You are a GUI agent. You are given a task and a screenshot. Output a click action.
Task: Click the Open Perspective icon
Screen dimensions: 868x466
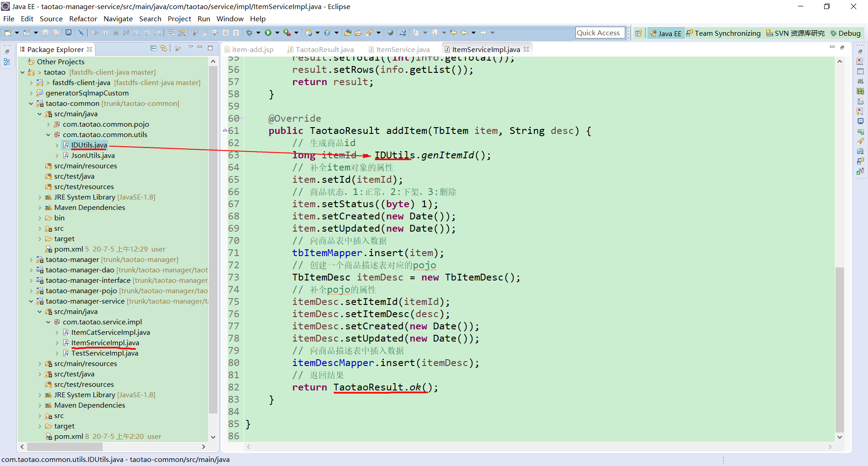click(x=638, y=33)
